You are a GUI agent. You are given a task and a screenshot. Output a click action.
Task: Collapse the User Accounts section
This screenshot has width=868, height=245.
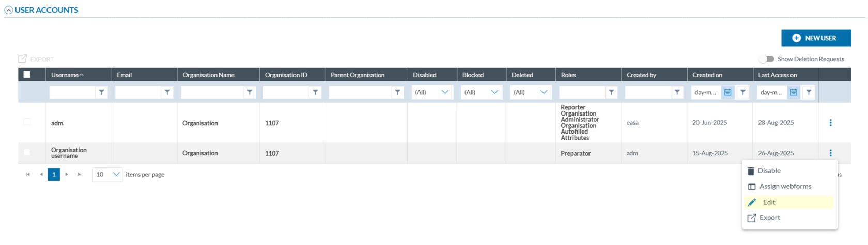click(8, 10)
